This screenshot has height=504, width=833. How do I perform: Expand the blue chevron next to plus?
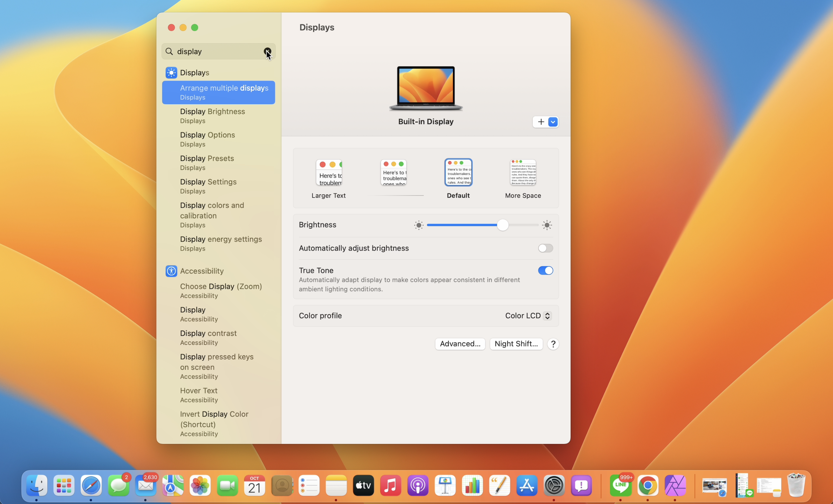pyautogui.click(x=553, y=122)
